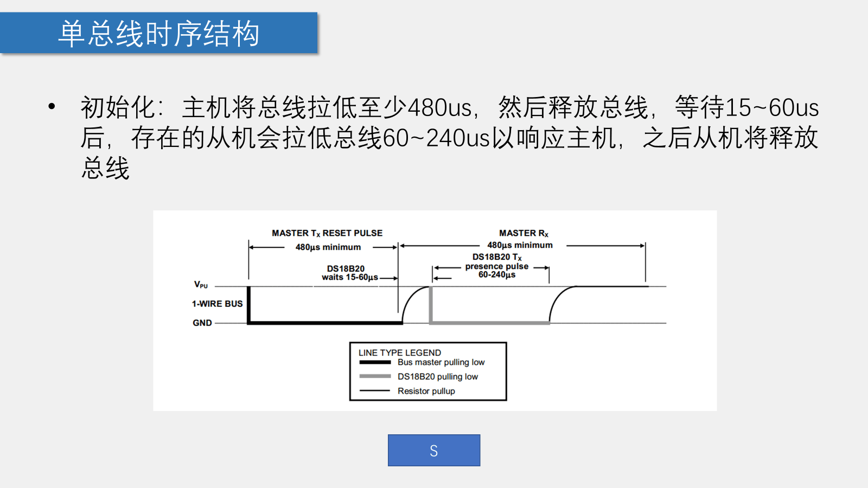Select the title banner 单总线时序结构
Image resolution: width=868 pixels, height=488 pixels.
tap(158, 33)
